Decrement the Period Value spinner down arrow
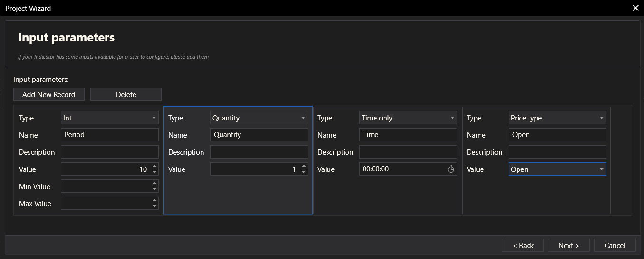The width and height of the screenshot is (644, 259). [154, 172]
